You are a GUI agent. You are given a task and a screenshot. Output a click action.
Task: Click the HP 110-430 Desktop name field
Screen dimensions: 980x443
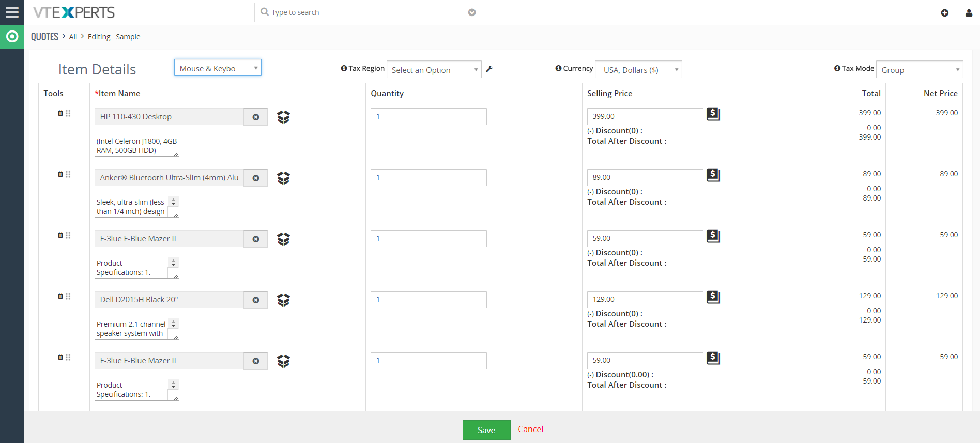169,117
